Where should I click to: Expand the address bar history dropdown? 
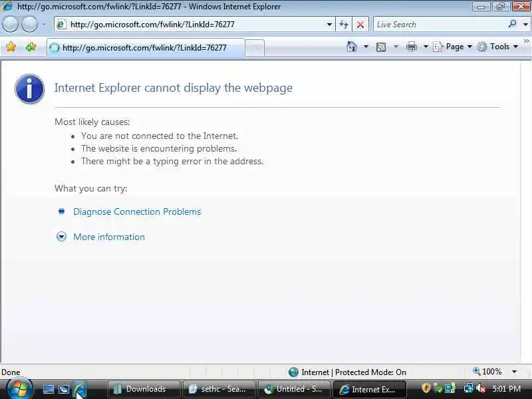329,25
